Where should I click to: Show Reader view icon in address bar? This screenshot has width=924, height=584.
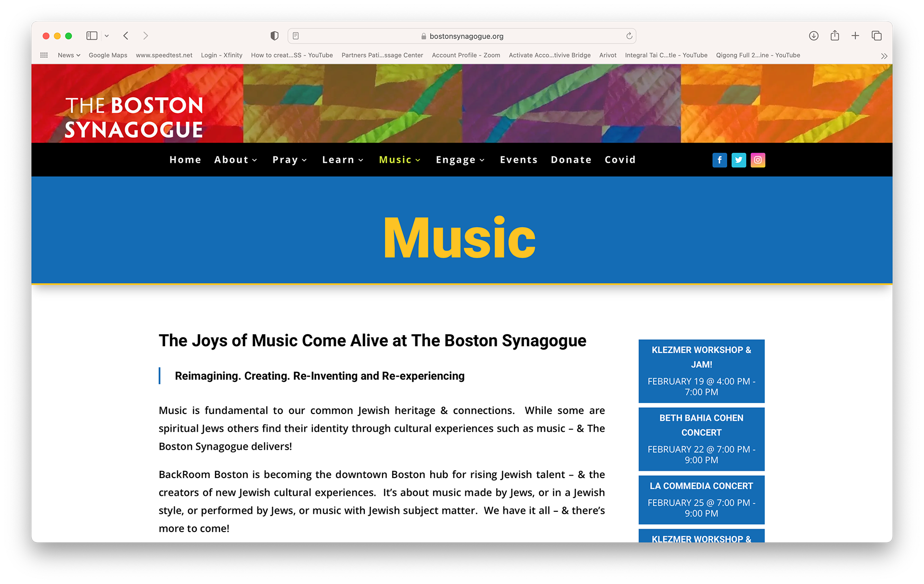296,36
